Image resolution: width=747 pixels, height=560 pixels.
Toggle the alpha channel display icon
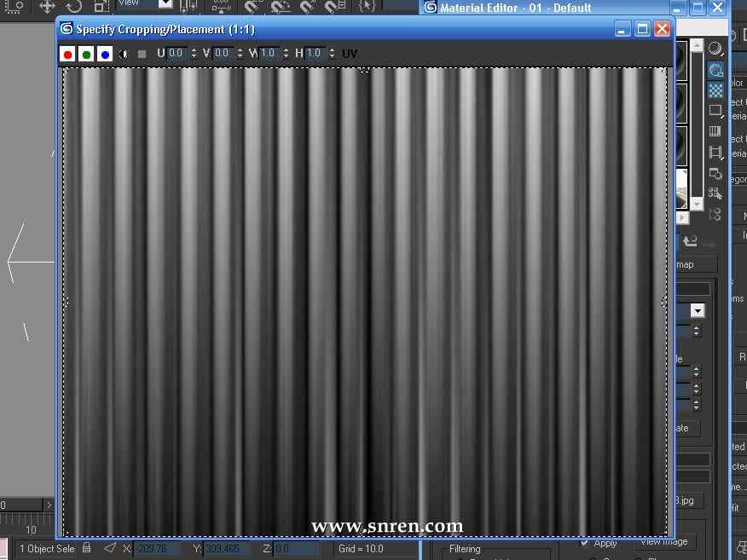coord(124,54)
